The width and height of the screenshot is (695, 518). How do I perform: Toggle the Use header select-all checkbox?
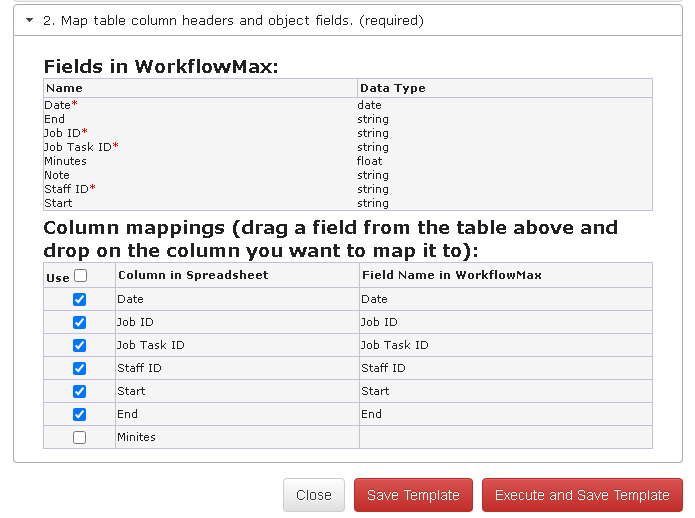tap(81, 276)
